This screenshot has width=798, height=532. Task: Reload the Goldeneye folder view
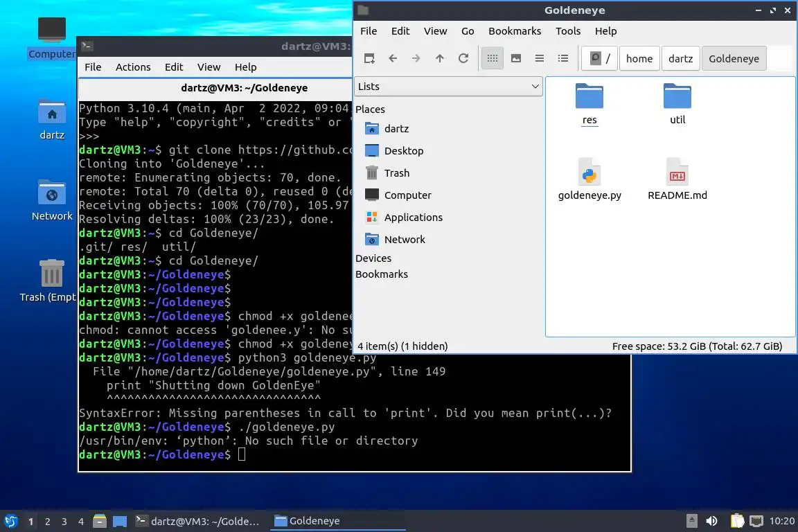pyautogui.click(x=463, y=59)
